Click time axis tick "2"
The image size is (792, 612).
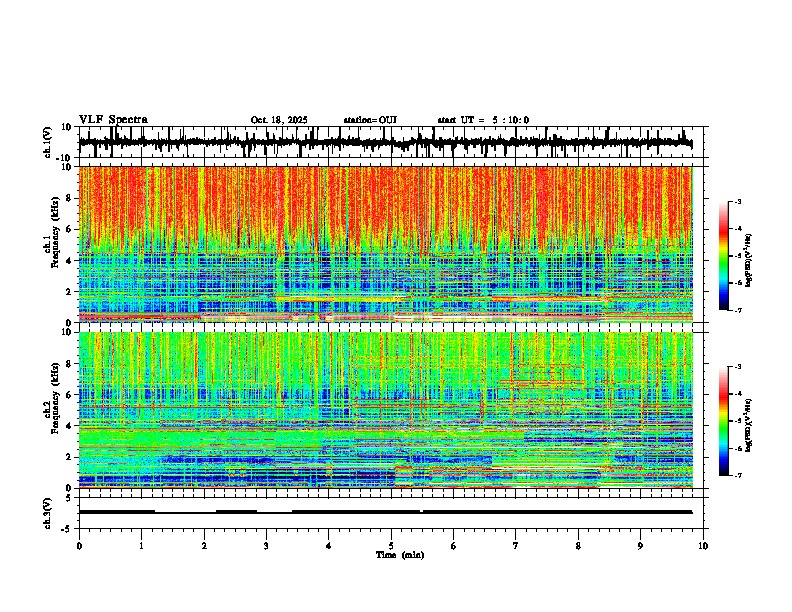(x=204, y=546)
